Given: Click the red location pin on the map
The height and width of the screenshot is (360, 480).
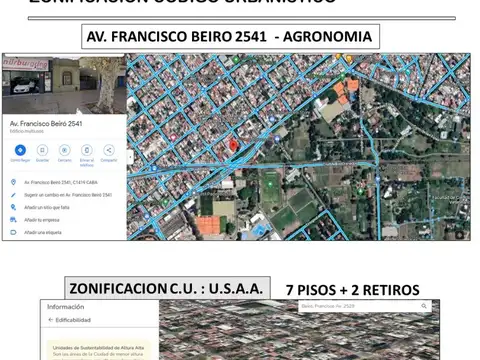Looking at the screenshot, I should click(233, 146).
